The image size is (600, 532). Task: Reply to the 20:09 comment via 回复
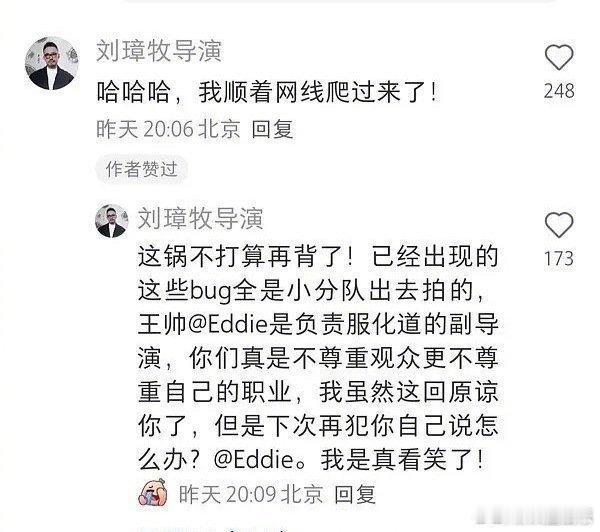[x=355, y=494]
